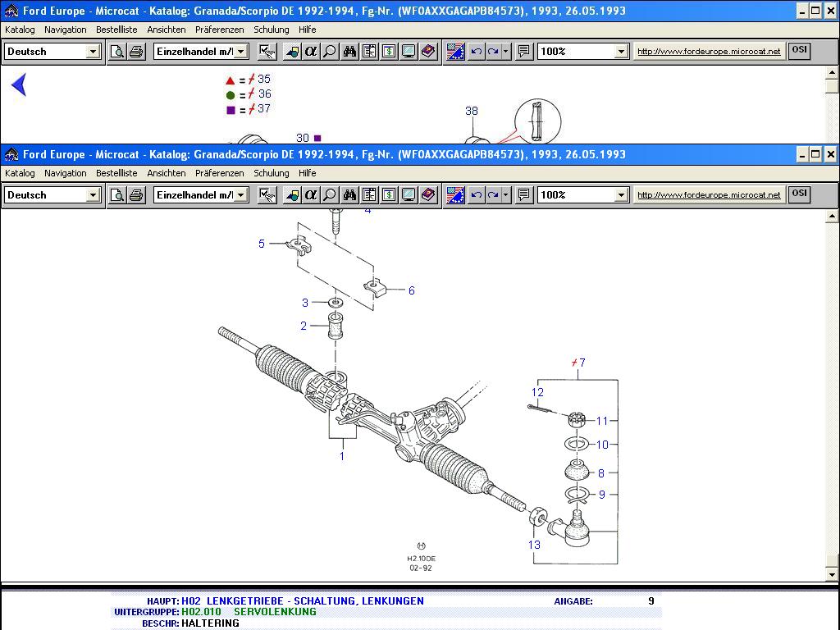The width and height of the screenshot is (840, 630).
Task: Click the alpha symbol icon in back window
Action: point(311,52)
